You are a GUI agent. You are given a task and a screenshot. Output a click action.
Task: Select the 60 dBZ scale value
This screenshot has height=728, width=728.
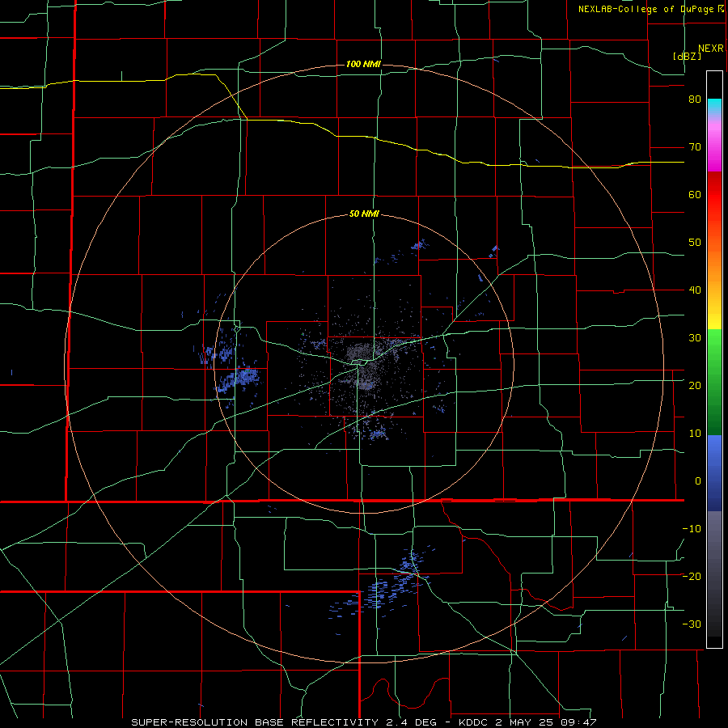pyautogui.click(x=695, y=194)
